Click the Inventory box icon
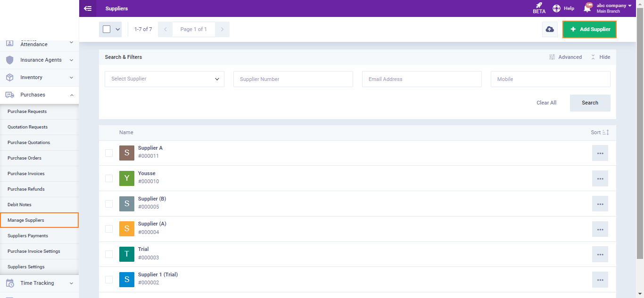This screenshot has height=298, width=644. [x=9, y=77]
